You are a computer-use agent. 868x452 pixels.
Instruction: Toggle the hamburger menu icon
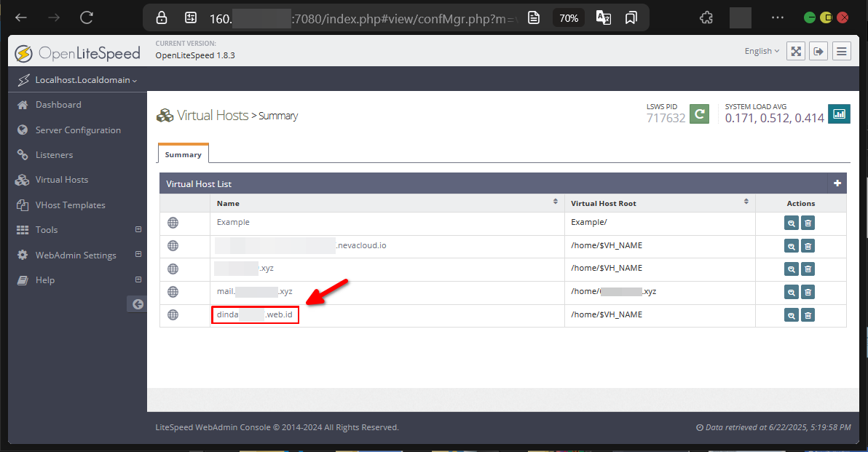click(x=842, y=52)
